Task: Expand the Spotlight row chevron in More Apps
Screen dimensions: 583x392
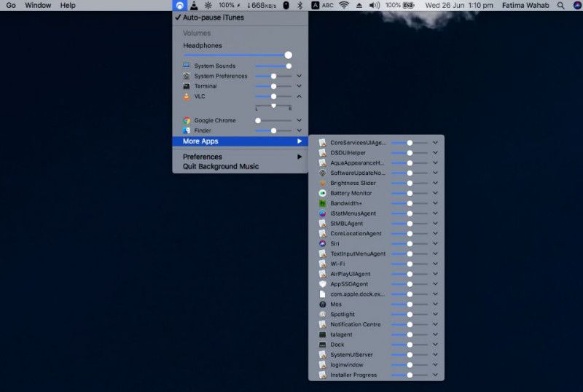Action: tap(435, 314)
